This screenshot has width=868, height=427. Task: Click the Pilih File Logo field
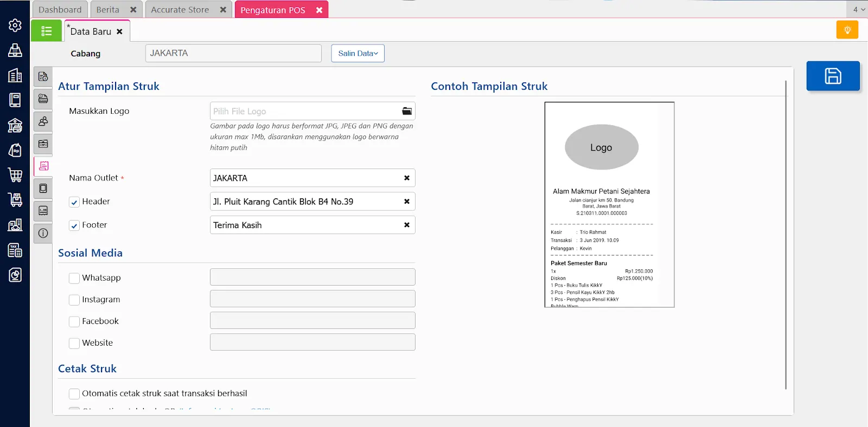312,111
